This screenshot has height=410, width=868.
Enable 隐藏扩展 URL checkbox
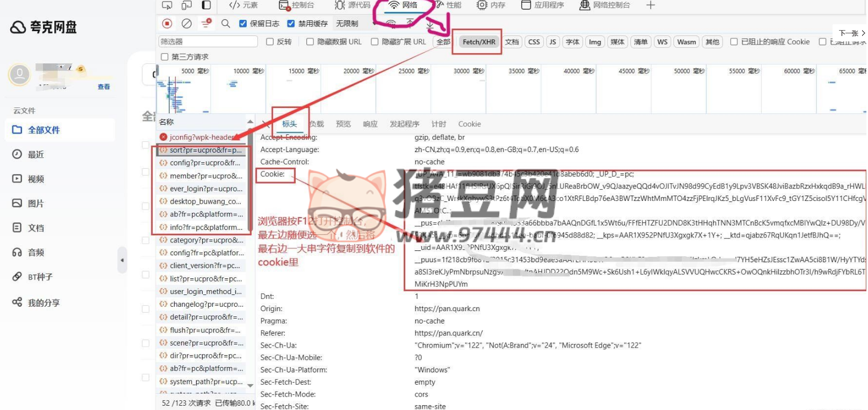(x=375, y=41)
